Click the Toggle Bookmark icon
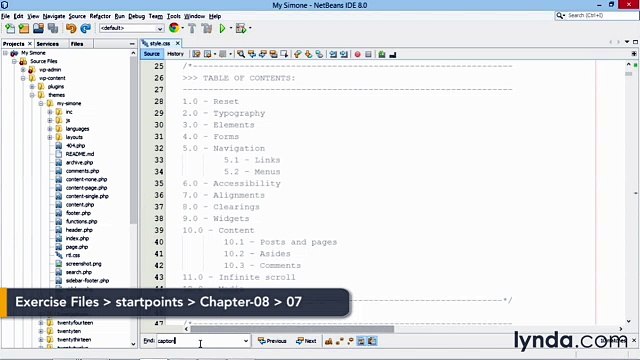 point(319,54)
